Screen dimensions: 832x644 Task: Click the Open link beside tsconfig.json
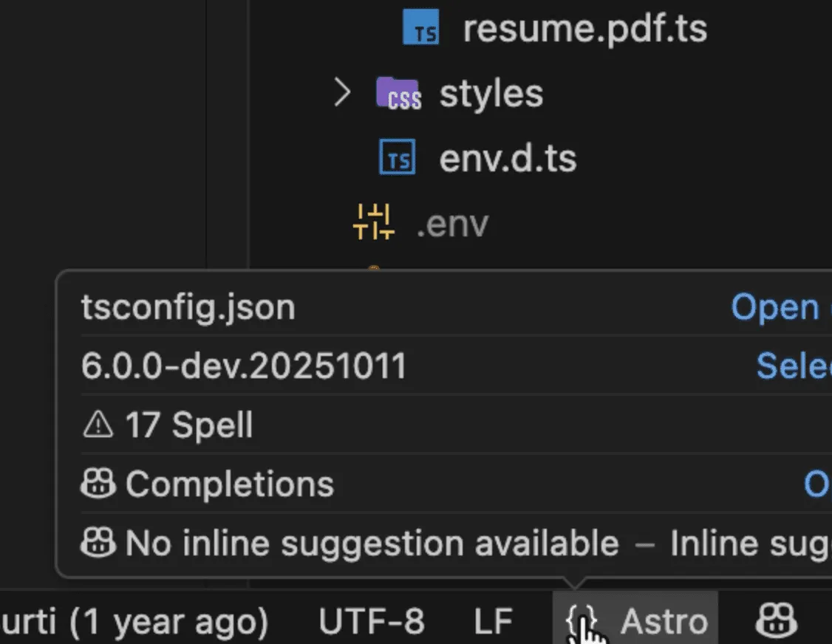(x=774, y=307)
